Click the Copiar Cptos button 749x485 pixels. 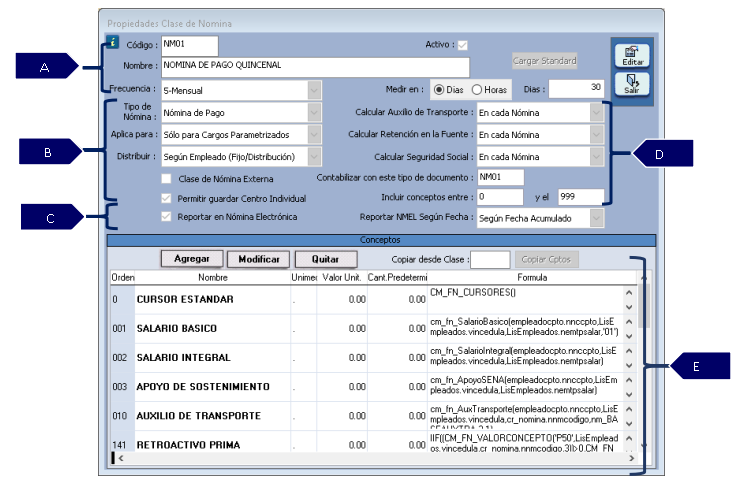[546, 259]
